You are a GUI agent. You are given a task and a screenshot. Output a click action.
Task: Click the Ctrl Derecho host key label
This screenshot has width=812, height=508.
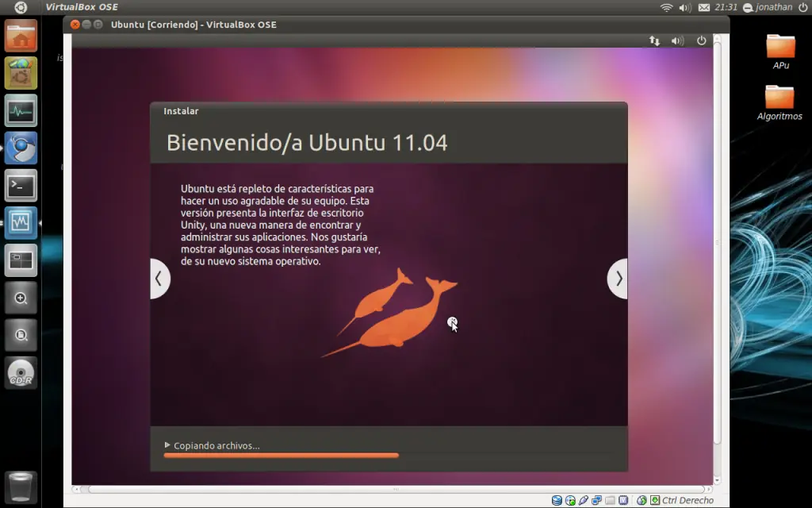[688, 500]
